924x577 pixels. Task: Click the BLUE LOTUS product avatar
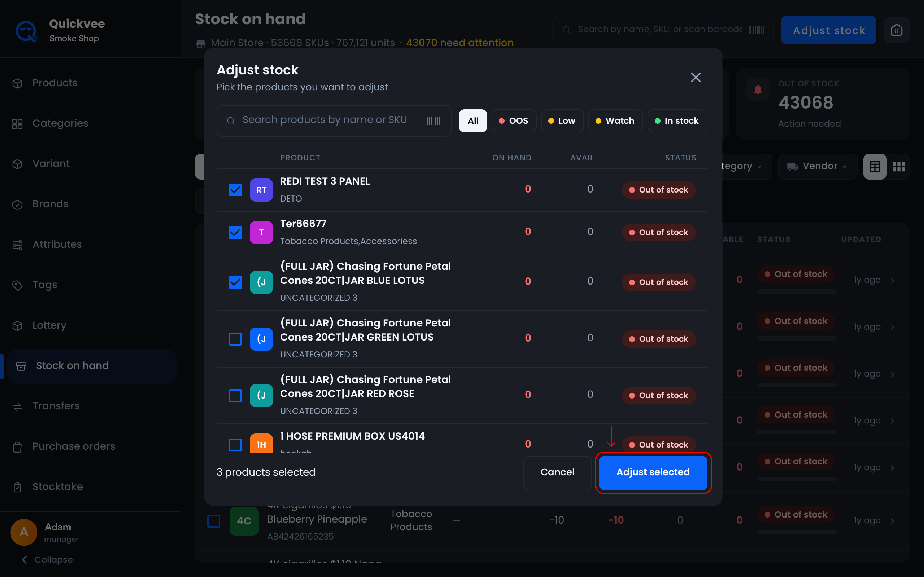pos(261,282)
